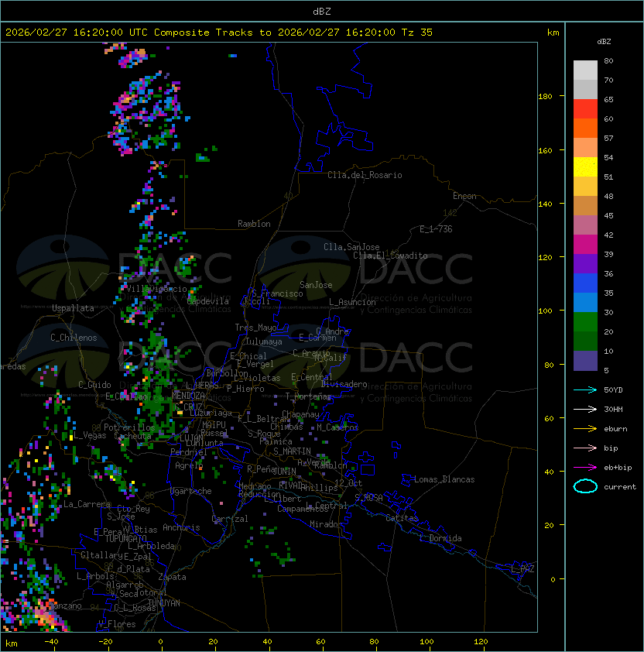
Task: Click the 'TUNUYAN' place label
Action: pyautogui.click(x=164, y=603)
